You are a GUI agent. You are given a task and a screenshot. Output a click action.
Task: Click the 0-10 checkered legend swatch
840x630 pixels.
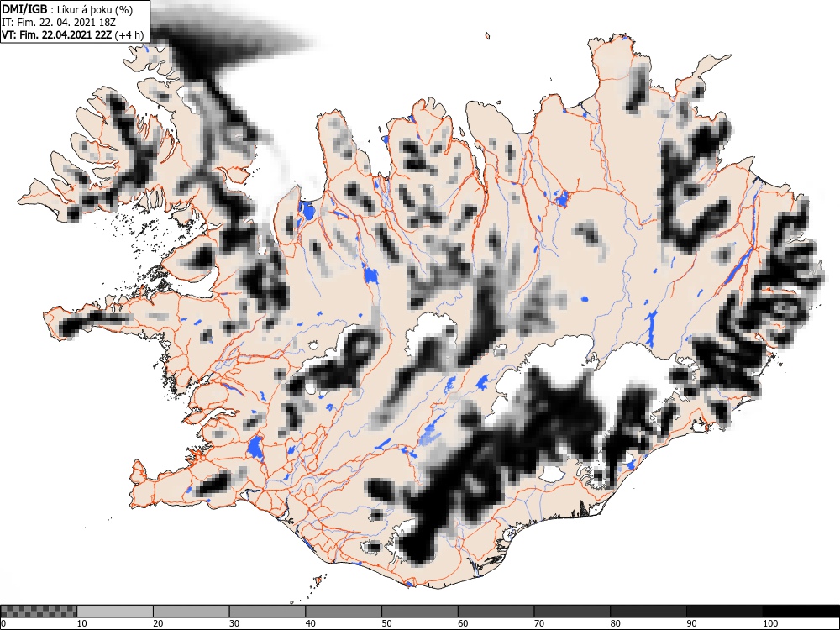39,612
